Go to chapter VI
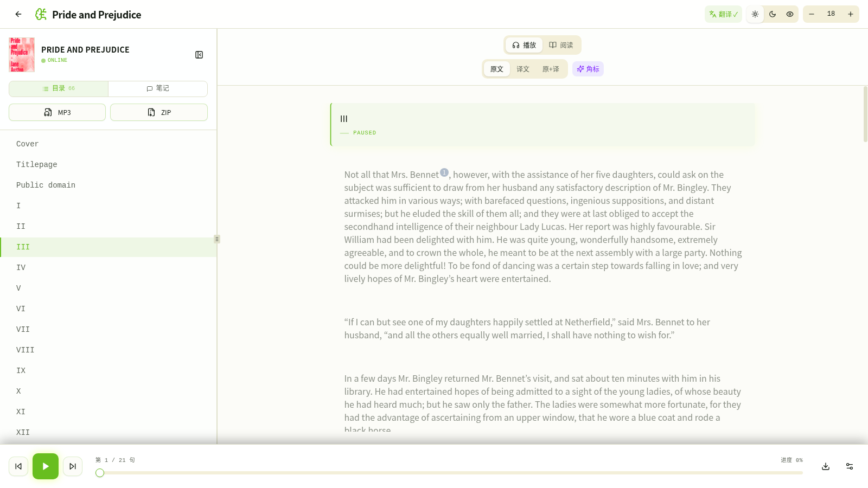Screen dimensions: 868x488 pos(108,309)
